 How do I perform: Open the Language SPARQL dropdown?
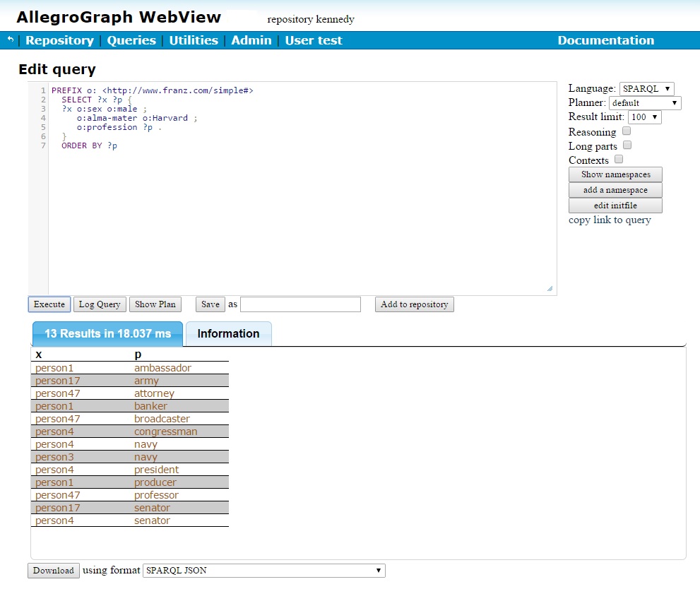[x=646, y=89]
